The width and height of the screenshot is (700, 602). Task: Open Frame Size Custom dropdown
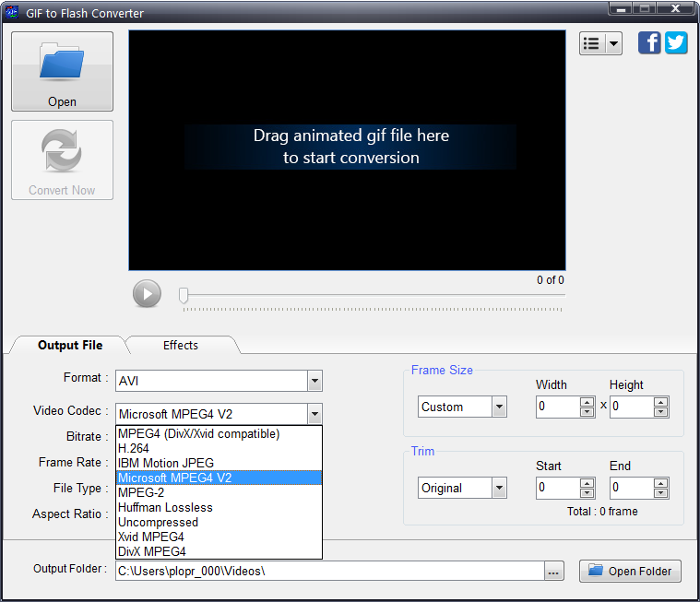[462, 407]
